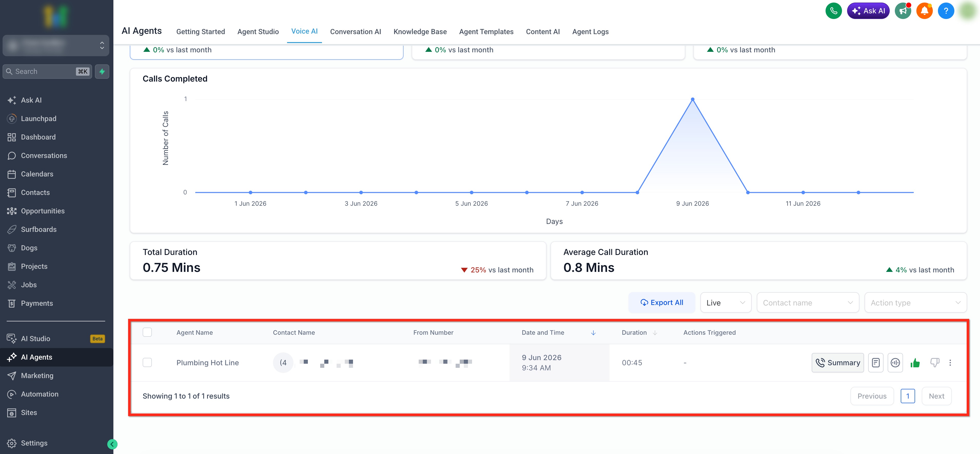Open AI Studio Beta in the sidebar
This screenshot has height=454, width=980.
pos(56,338)
